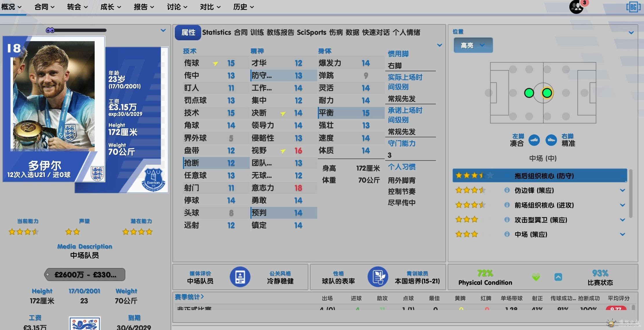Click the blue up-arrow match fitness icon

click(x=558, y=277)
